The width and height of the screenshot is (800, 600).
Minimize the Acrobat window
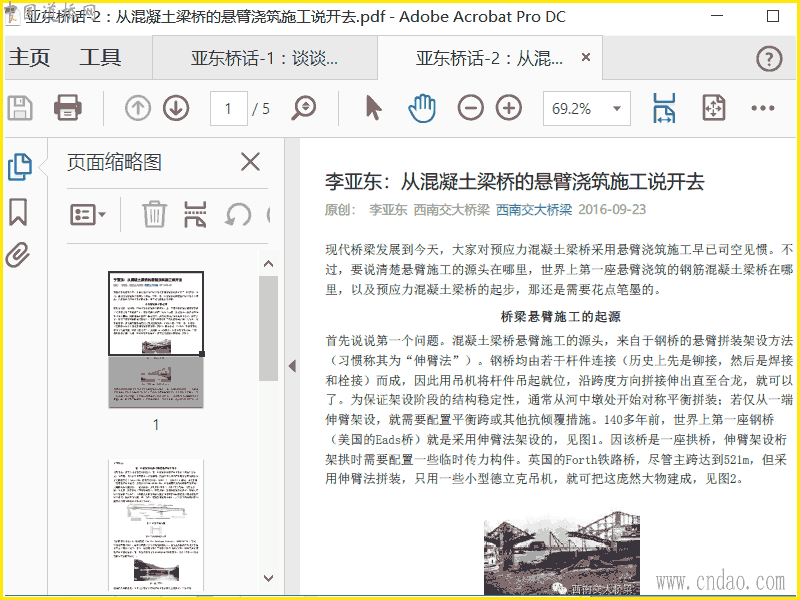pos(717,16)
